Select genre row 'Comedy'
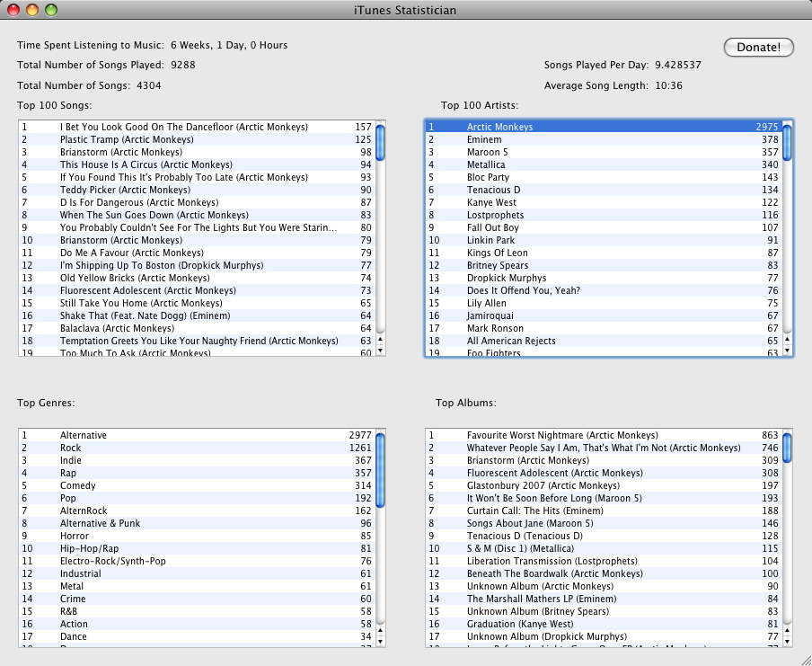 [x=197, y=485]
